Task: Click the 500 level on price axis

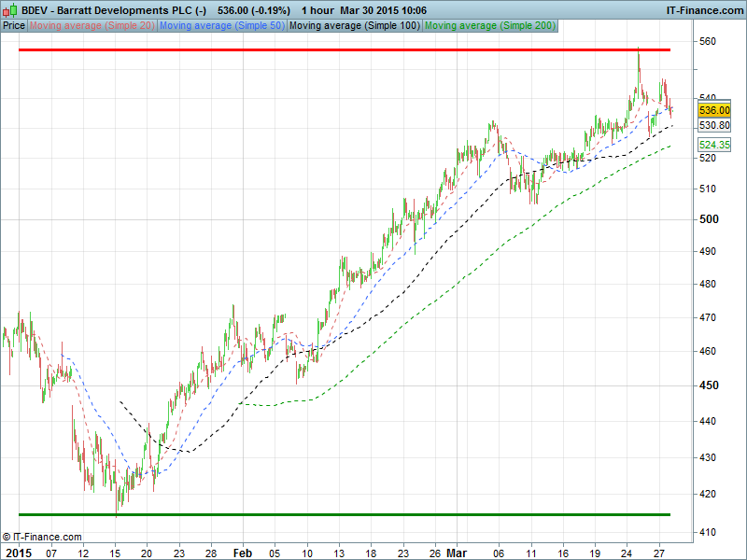Action: point(711,219)
